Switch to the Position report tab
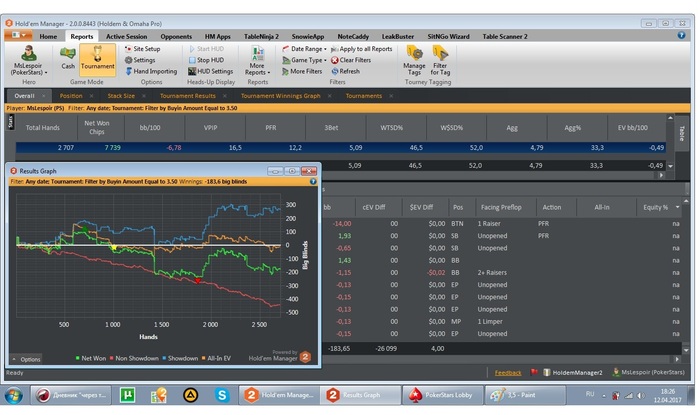This screenshot has width=700, height=415. (71, 95)
